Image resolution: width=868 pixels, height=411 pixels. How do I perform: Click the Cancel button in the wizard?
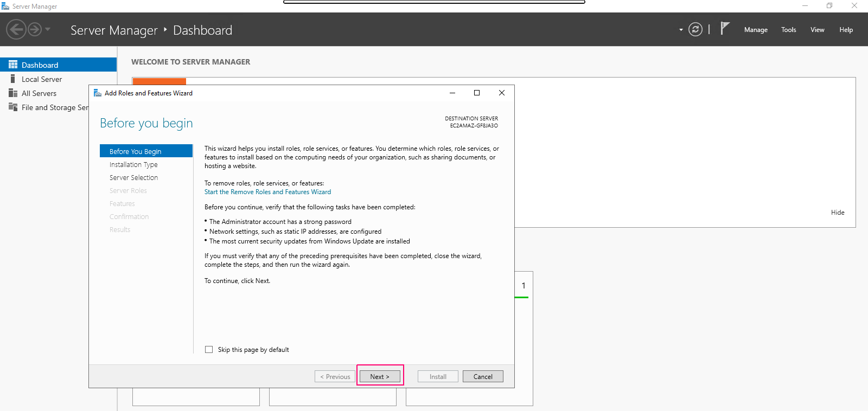click(483, 376)
